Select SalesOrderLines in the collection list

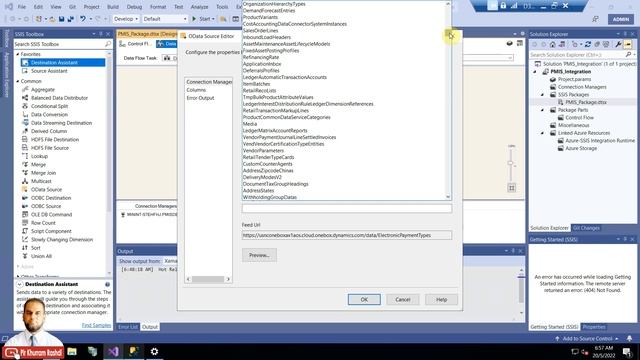pos(260,31)
